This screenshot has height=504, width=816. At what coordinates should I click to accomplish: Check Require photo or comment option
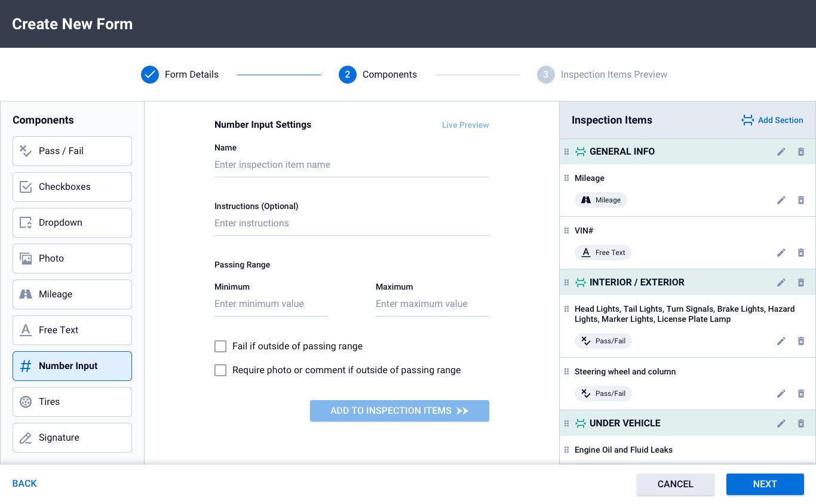pos(220,370)
